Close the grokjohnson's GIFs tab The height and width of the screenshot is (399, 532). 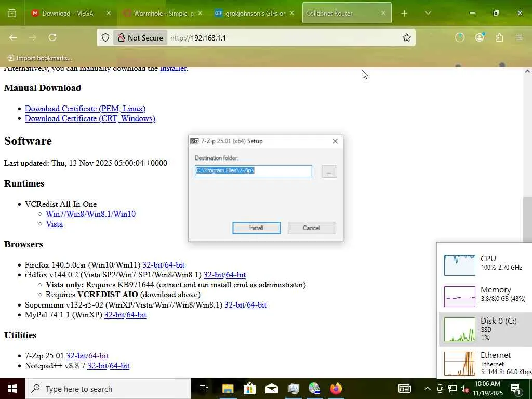292,13
